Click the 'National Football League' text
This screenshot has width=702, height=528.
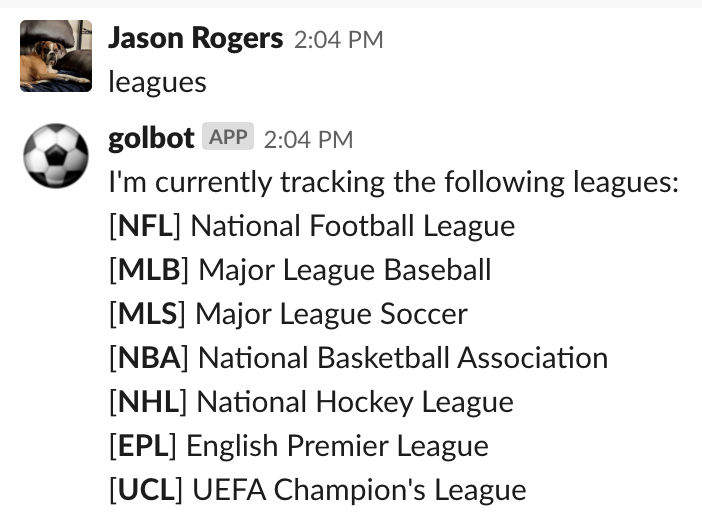[353, 226]
